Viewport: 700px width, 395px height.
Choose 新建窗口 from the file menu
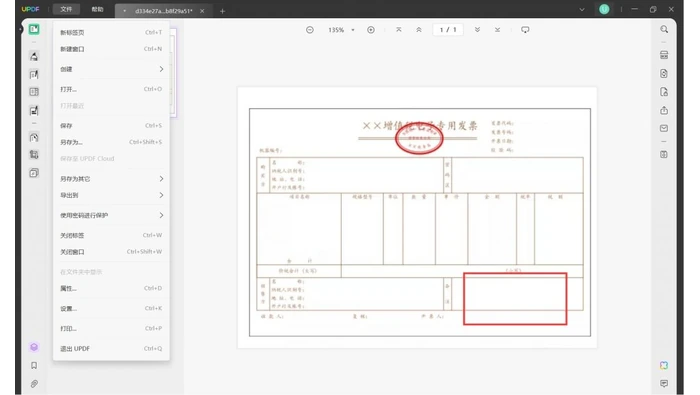111,49
